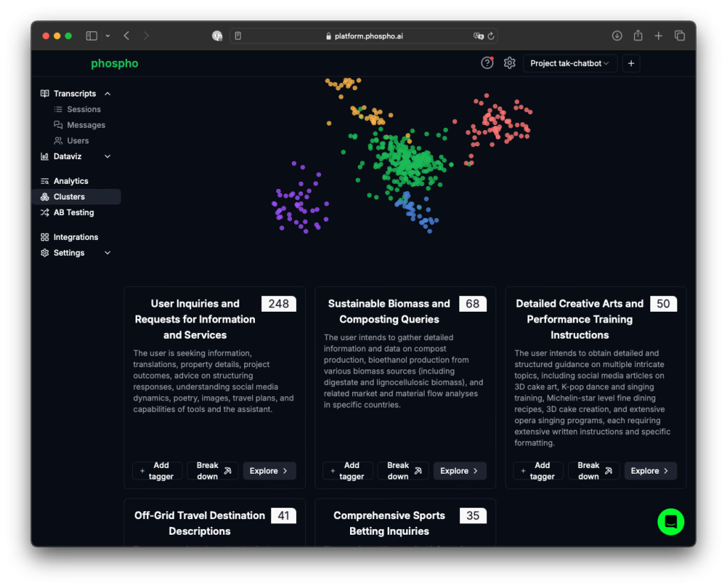This screenshot has height=588, width=727.
Task: Click the Analytics icon in the sidebar
Action: (45, 180)
